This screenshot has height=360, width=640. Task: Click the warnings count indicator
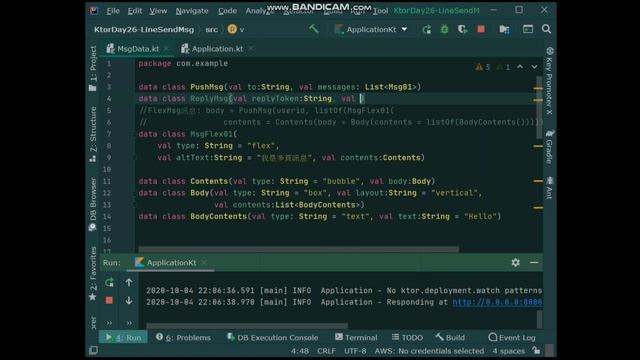(x=483, y=67)
